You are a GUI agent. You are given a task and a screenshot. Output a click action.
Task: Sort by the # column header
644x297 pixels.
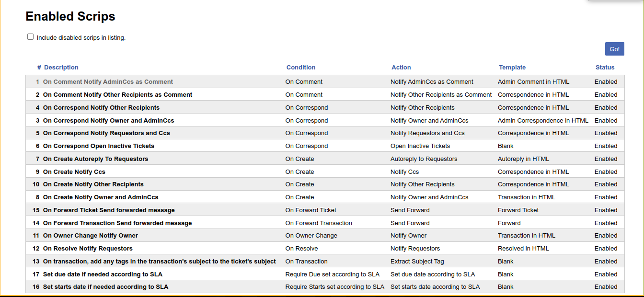coord(39,68)
